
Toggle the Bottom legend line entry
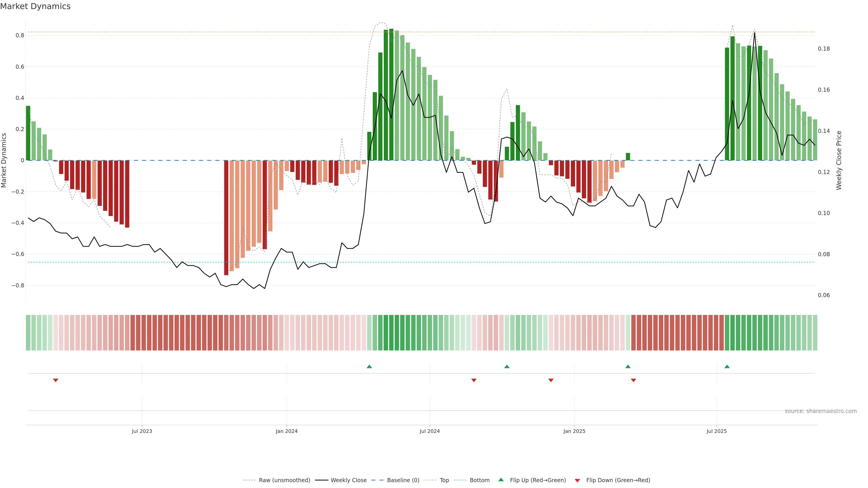coord(479,480)
